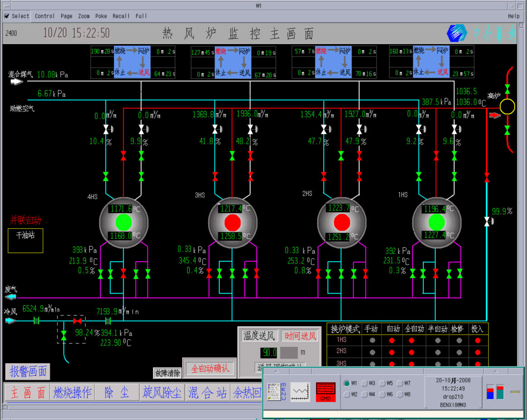Open the control valve reading 48.2%

tap(252, 129)
